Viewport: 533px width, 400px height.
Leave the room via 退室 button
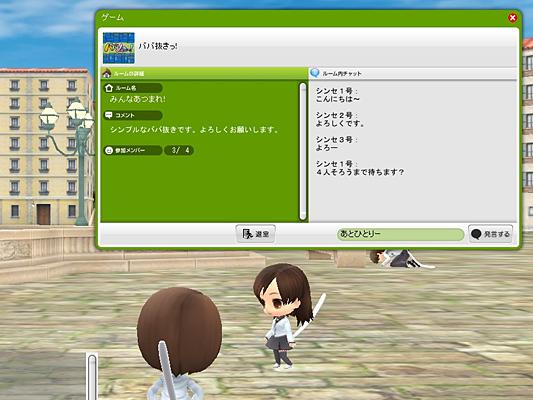pyautogui.click(x=256, y=234)
